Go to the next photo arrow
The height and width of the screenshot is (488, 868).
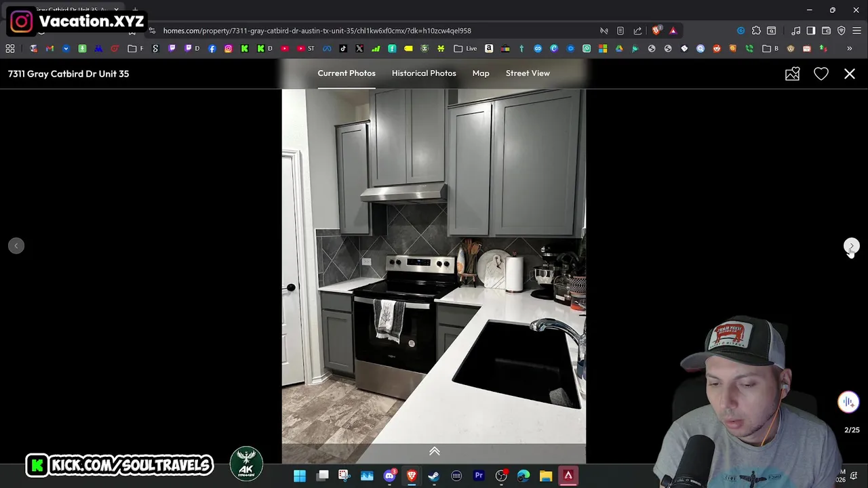point(852,246)
